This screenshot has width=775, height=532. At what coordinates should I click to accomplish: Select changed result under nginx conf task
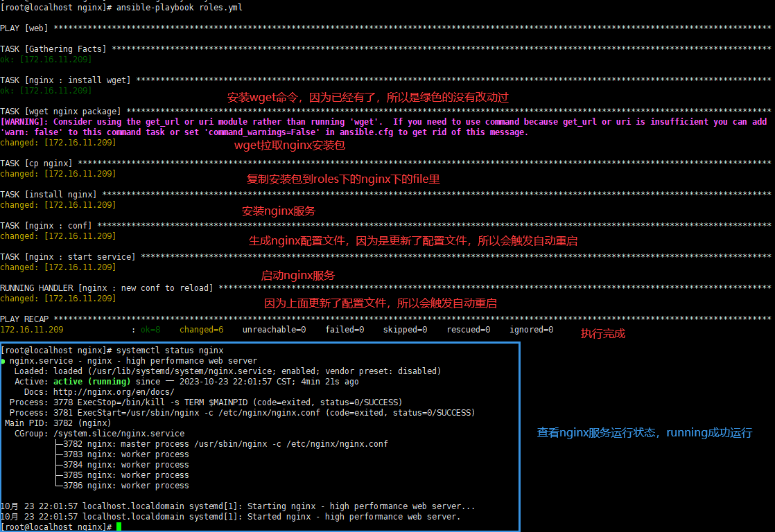[x=58, y=236]
